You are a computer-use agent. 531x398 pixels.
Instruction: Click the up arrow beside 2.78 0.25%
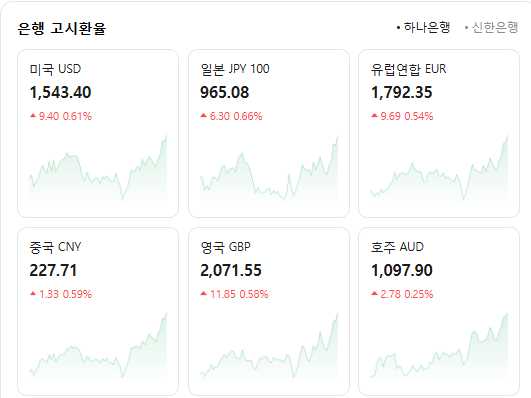click(374, 294)
